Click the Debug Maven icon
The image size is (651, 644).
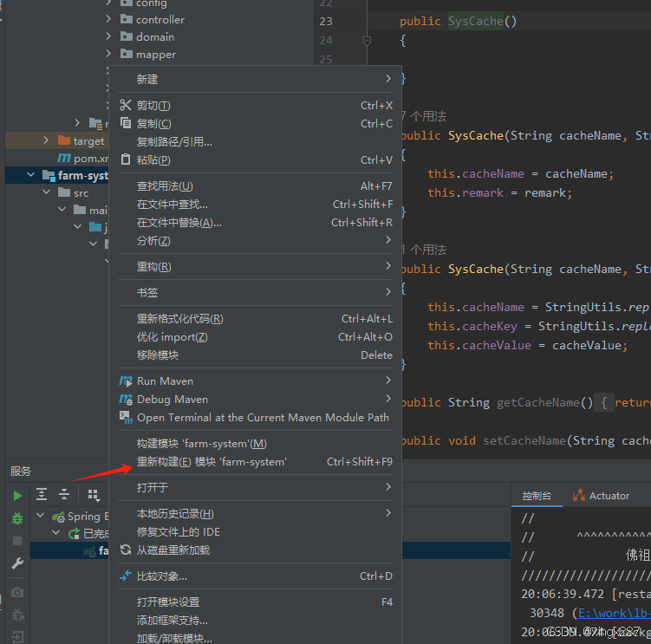(126, 399)
